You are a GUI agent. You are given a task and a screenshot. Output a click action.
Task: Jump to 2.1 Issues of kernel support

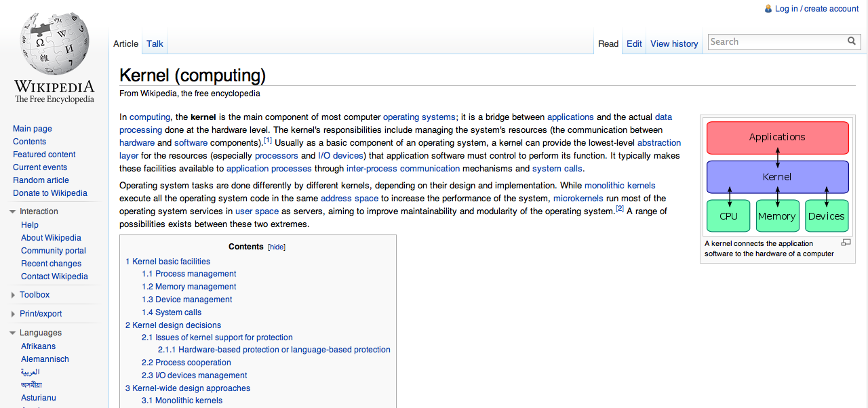pos(217,338)
